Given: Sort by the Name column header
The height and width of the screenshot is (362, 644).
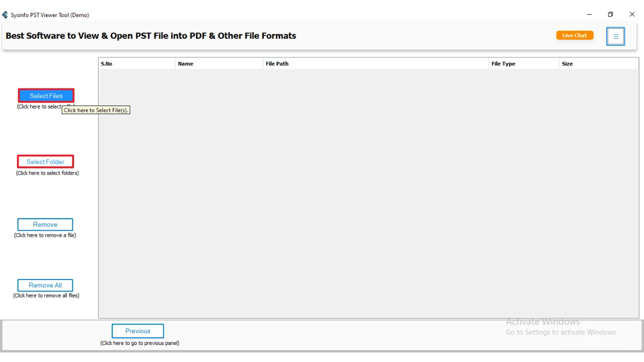Looking at the screenshot, I should coord(219,64).
